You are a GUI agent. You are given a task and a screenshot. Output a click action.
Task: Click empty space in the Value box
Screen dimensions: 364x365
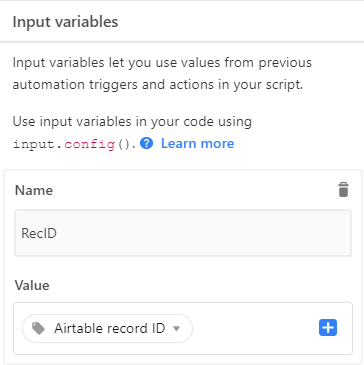click(x=255, y=328)
